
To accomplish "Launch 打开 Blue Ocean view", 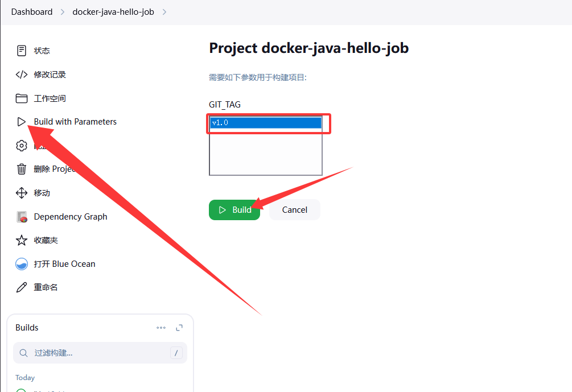I will [64, 264].
